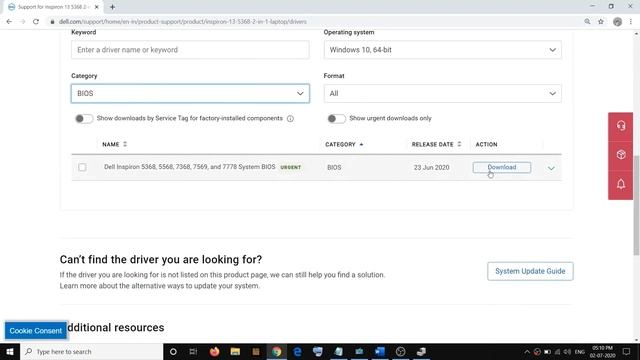Open the Format dropdown showing All
The height and width of the screenshot is (360, 640).
[442, 93]
